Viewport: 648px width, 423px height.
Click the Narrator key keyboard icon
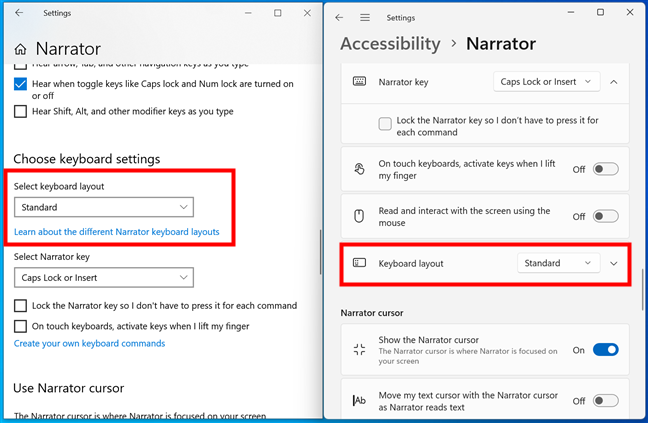[x=359, y=81]
